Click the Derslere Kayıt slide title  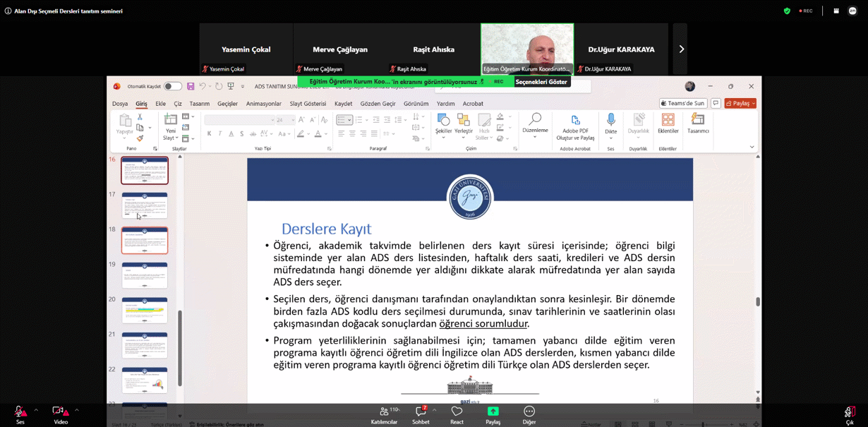[x=326, y=229]
